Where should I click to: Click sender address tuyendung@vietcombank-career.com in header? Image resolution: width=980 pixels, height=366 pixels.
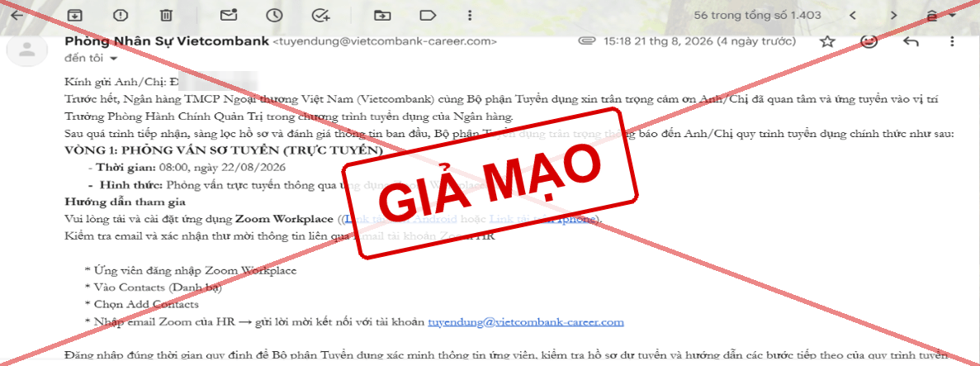click(x=385, y=42)
